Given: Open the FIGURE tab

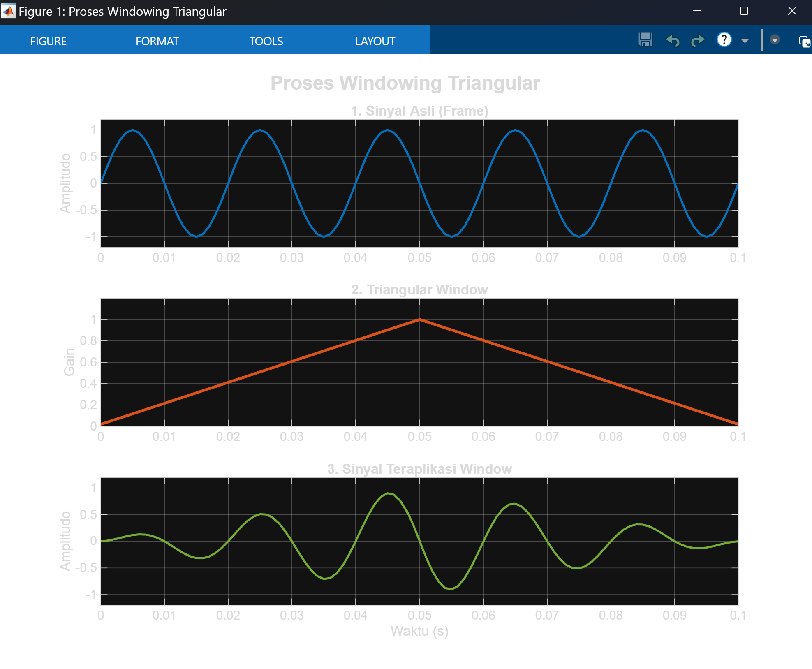Looking at the screenshot, I should click(x=48, y=41).
